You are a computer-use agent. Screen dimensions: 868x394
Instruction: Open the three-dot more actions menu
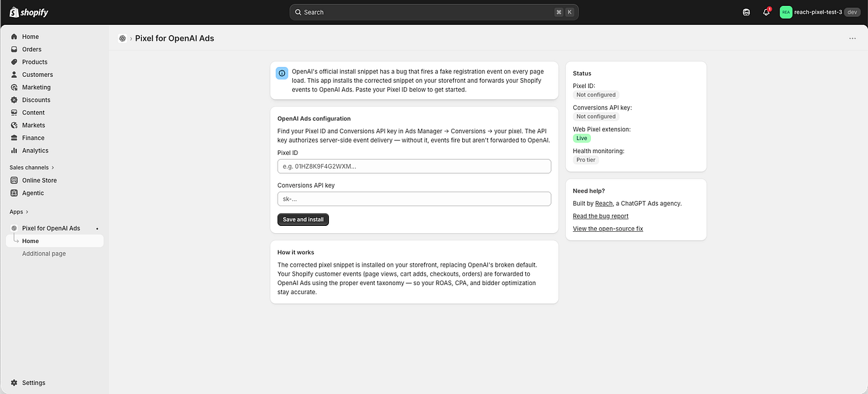point(852,38)
